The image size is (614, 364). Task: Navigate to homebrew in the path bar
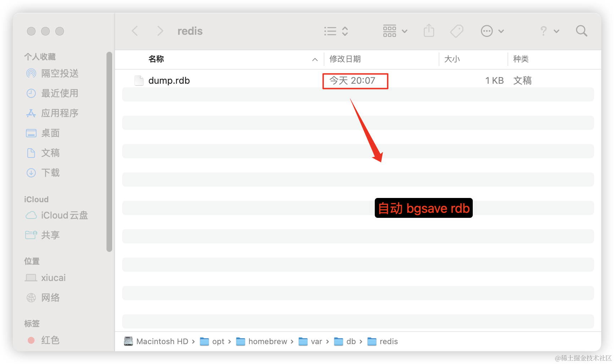point(269,341)
